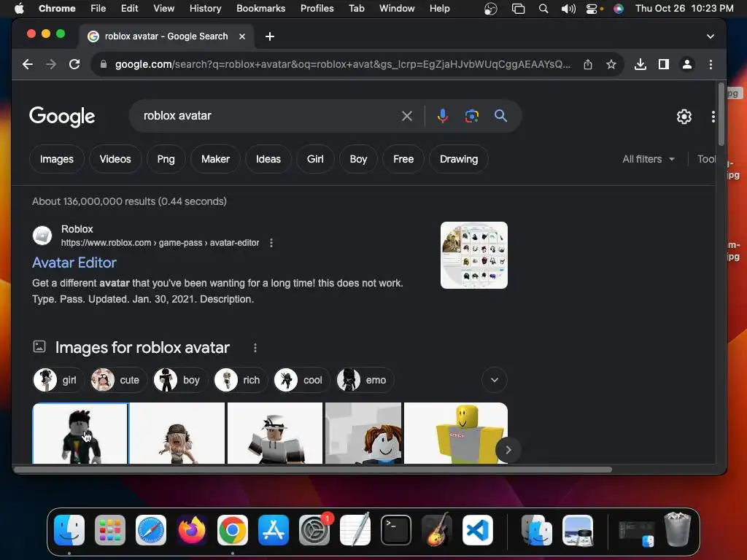The image size is (747, 560).
Task: Launch Visual Studio Code from dock
Action: tap(478, 530)
